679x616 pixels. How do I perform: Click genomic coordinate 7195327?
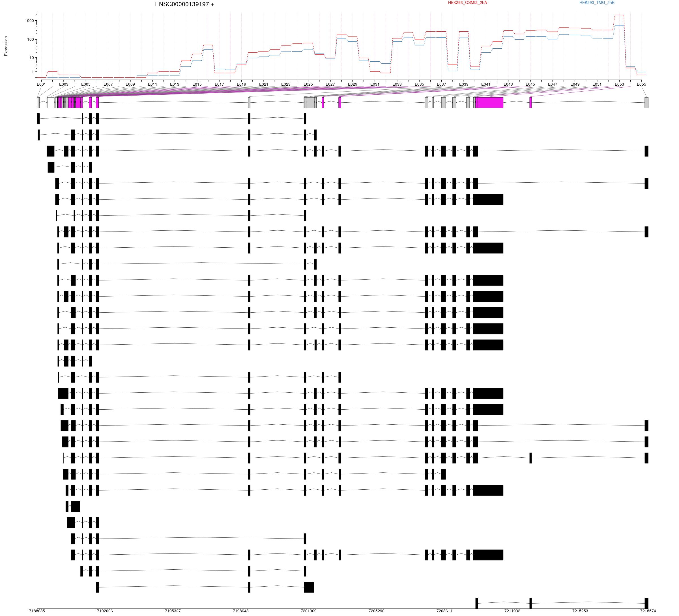[173, 611]
